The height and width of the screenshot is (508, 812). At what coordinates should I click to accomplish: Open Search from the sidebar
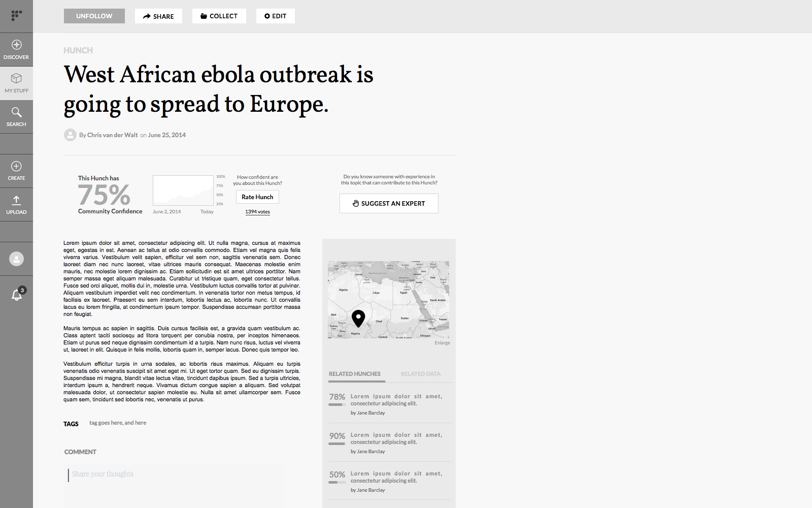[x=16, y=117]
